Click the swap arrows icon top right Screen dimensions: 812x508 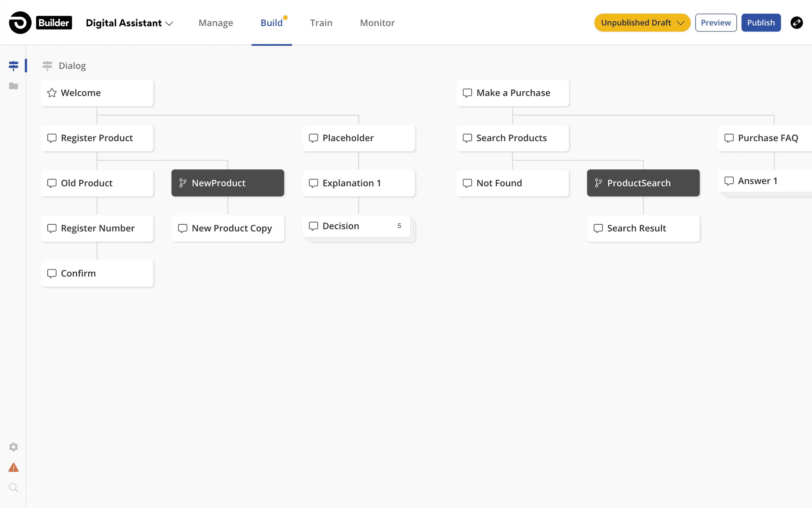796,23
